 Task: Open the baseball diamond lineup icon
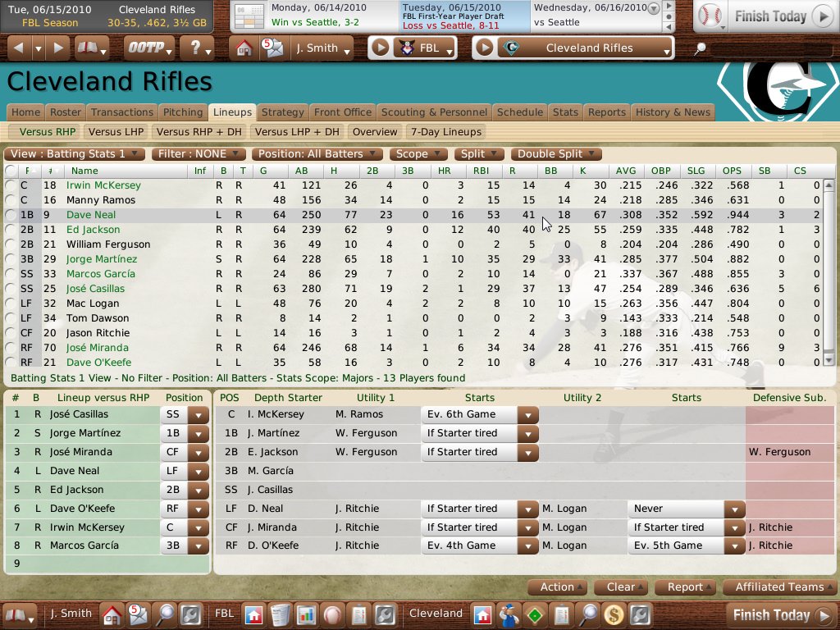(535, 614)
